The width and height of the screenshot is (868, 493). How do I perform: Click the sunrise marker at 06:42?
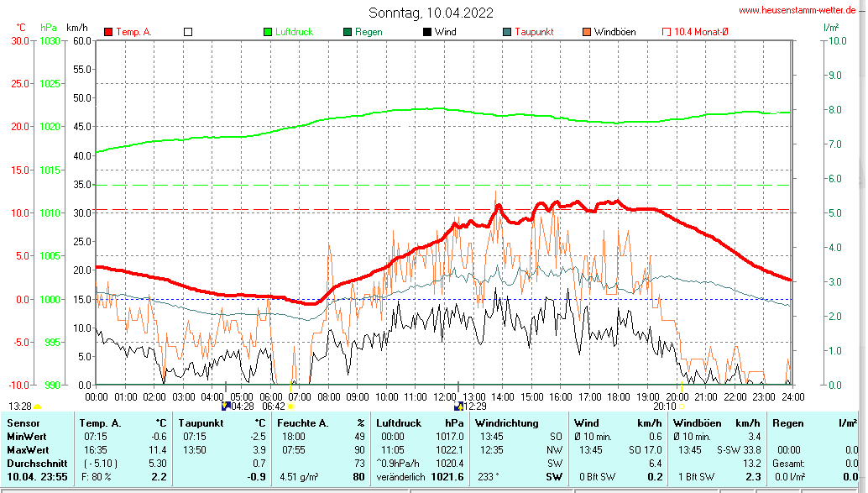pyautogui.click(x=290, y=406)
